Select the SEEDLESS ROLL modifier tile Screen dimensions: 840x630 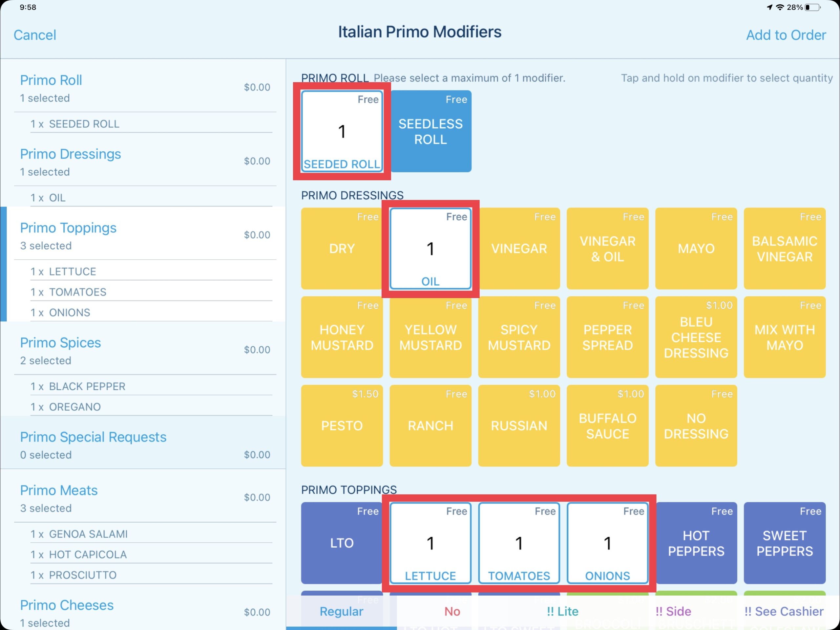pos(430,131)
